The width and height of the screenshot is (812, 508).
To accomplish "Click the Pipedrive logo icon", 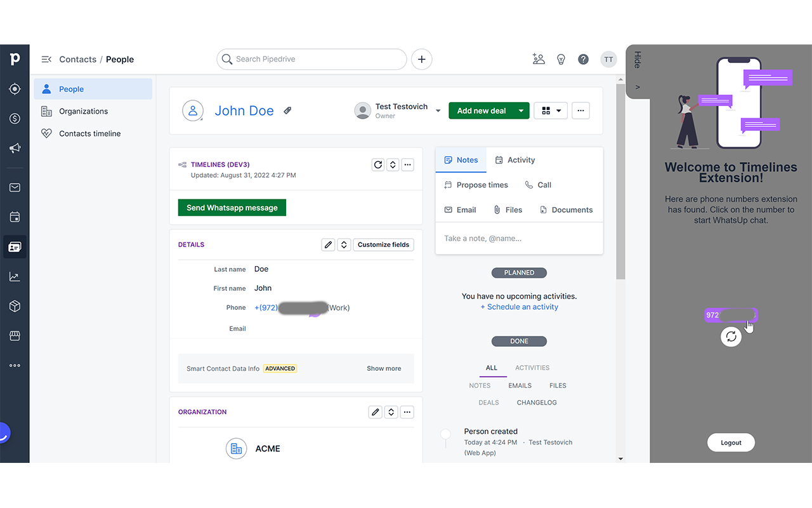I will (x=15, y=59).
